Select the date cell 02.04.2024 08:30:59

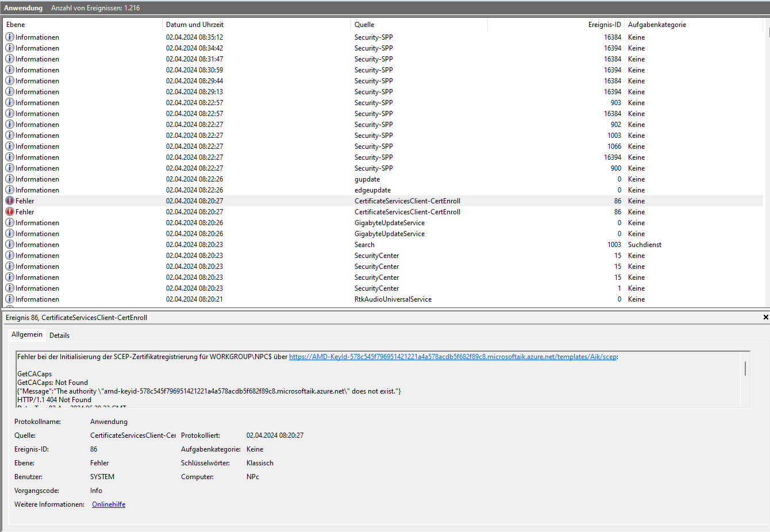tap(194, 70)
